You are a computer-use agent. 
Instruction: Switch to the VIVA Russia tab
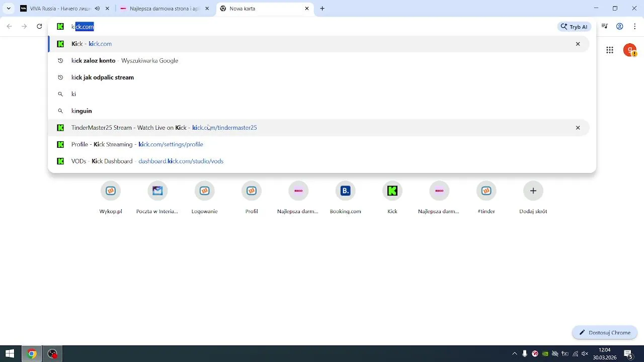coord(65,9)
